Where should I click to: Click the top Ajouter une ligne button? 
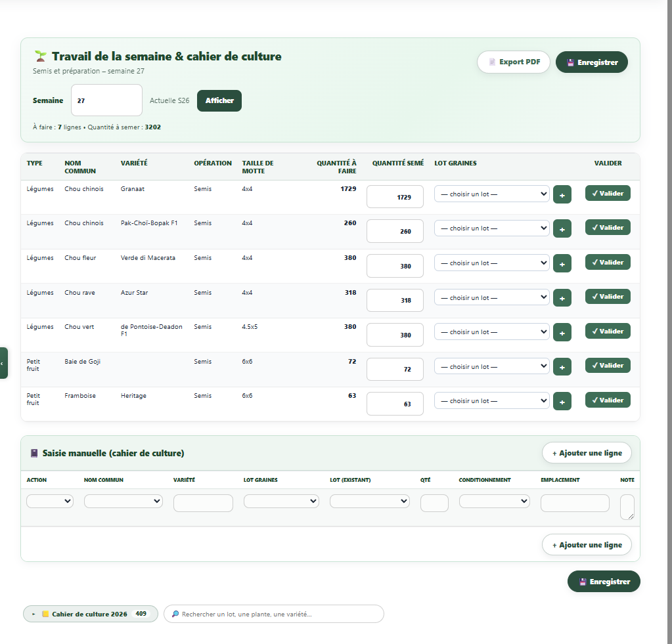click(x=587, y=453)
